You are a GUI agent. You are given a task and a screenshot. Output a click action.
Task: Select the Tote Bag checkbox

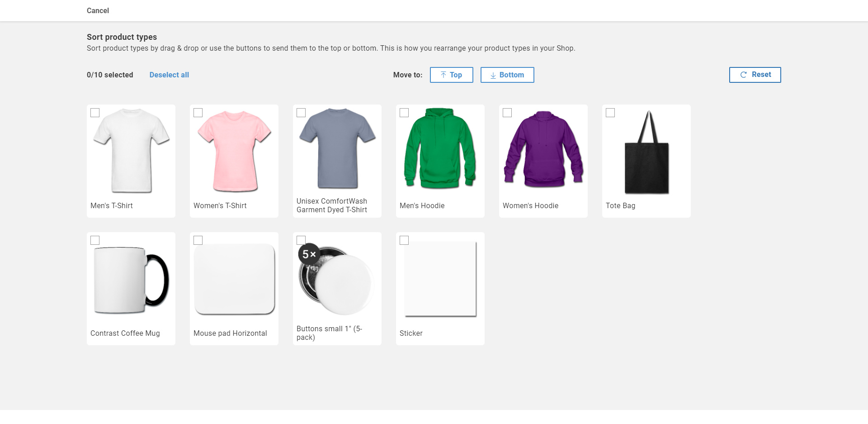[610, 113]
